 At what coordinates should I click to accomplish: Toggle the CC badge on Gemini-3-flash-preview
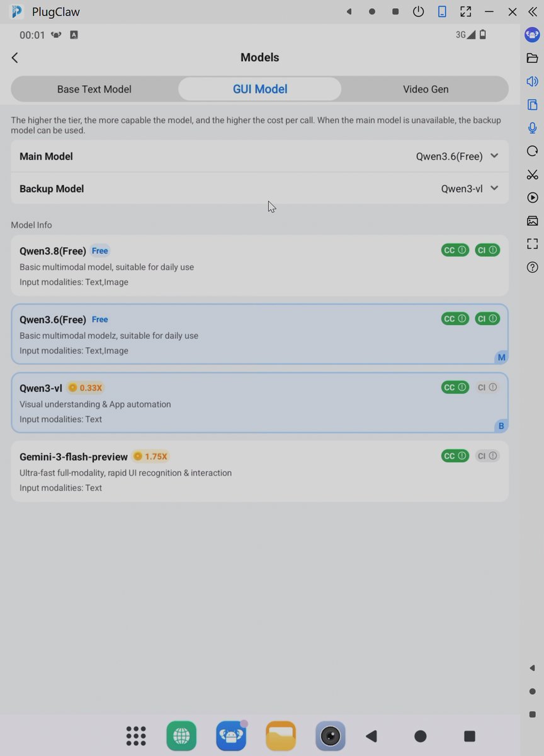[x=455, y=456]
